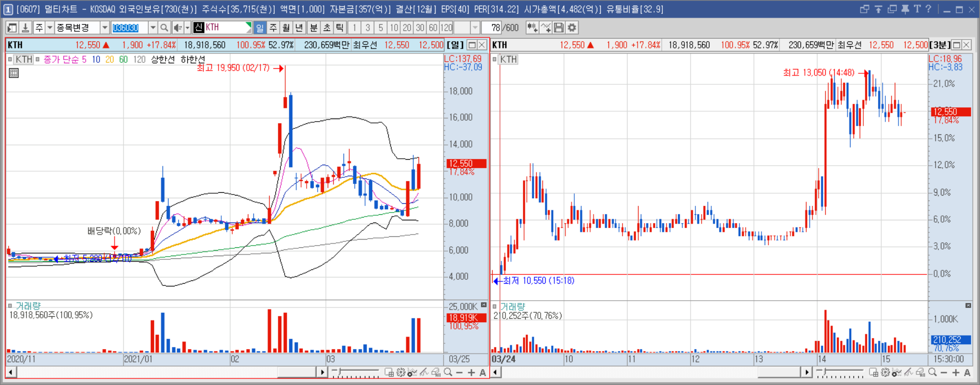This screenshot has width=980, height=385.
Task: Adjust the zoom slider under 3-minute chart
Action: click(841, 373)
